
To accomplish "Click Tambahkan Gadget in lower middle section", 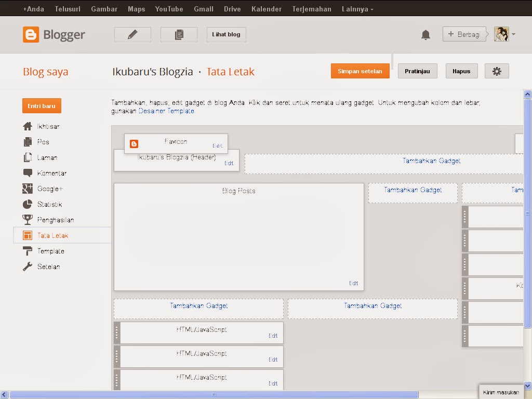I will click(373, 305).
